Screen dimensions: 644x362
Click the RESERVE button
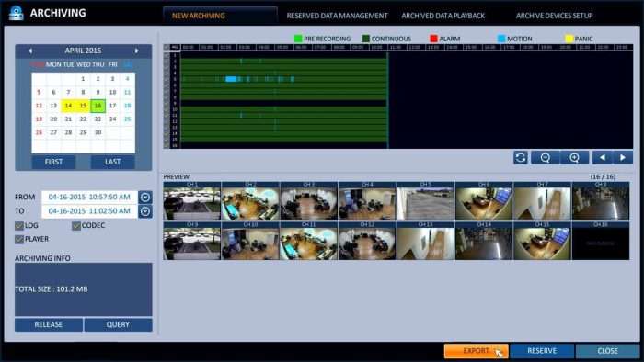(542, 351)
